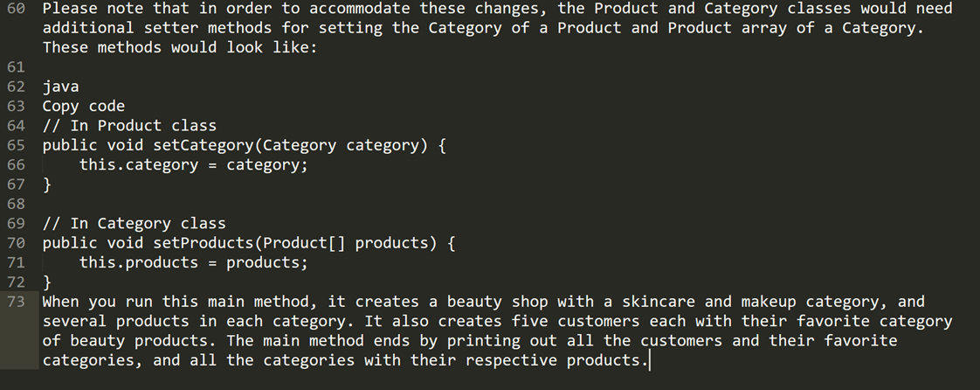Select line number 68 in the margin
Viewport: 980px width, 390px height.
pos(16,204)
